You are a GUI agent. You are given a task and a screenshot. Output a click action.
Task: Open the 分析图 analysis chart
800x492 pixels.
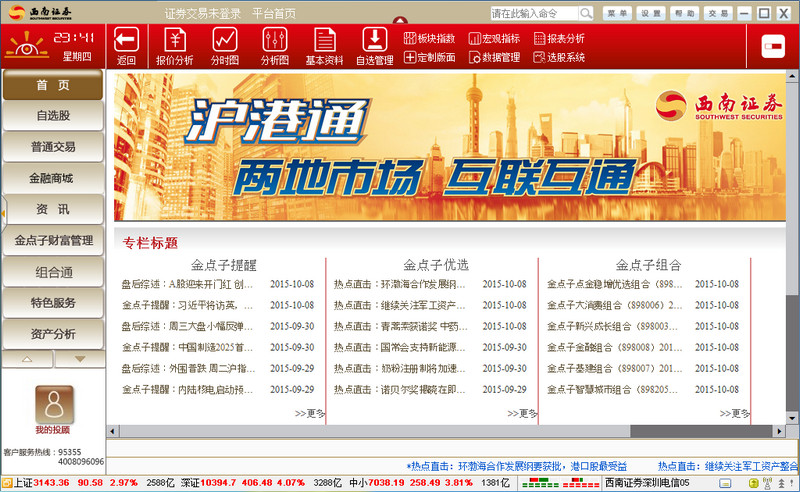[x=274, y=46]
